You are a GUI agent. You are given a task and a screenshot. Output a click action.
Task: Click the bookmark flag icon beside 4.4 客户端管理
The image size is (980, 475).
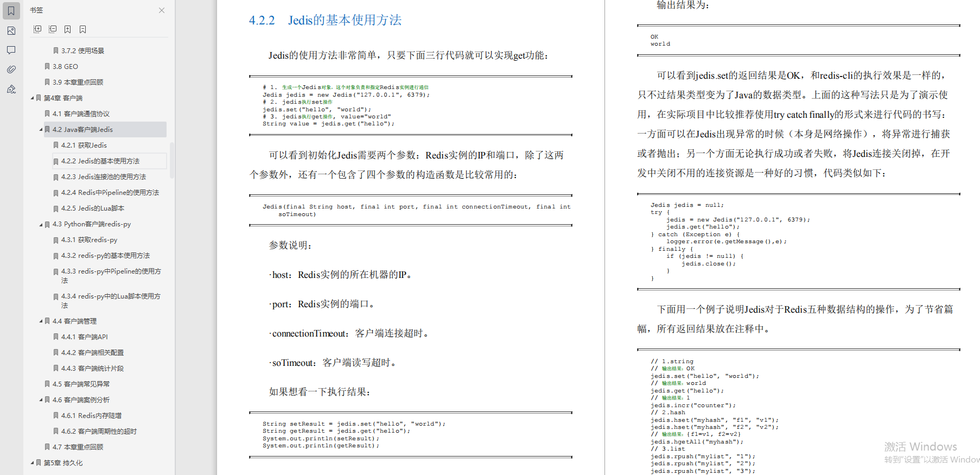click(x=47, y=321)
